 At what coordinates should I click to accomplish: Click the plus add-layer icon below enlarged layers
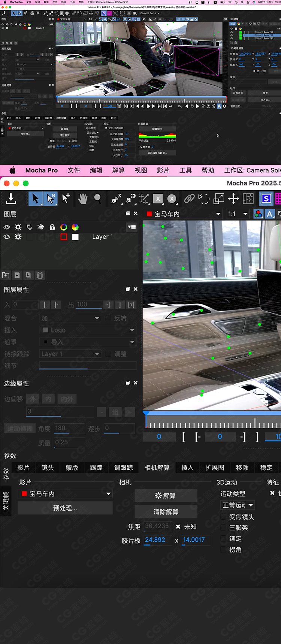coord(17,275)
